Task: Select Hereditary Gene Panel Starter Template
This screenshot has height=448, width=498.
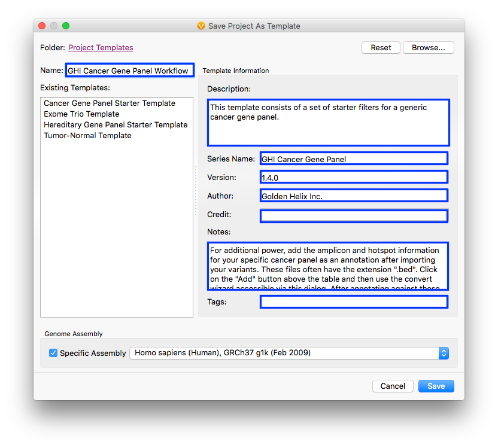Action: pyautogui.click(x=115, y=124)
